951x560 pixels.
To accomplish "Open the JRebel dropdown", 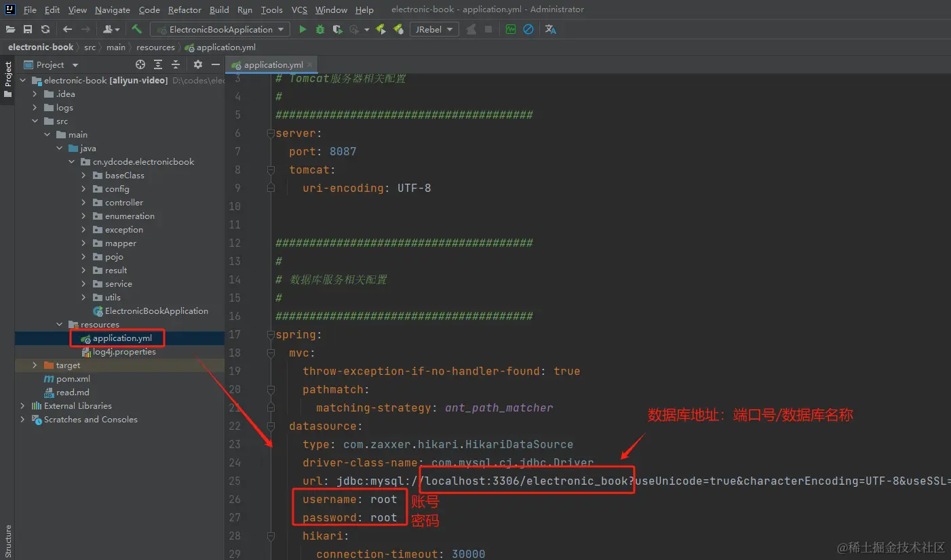I will pos(434,29).
